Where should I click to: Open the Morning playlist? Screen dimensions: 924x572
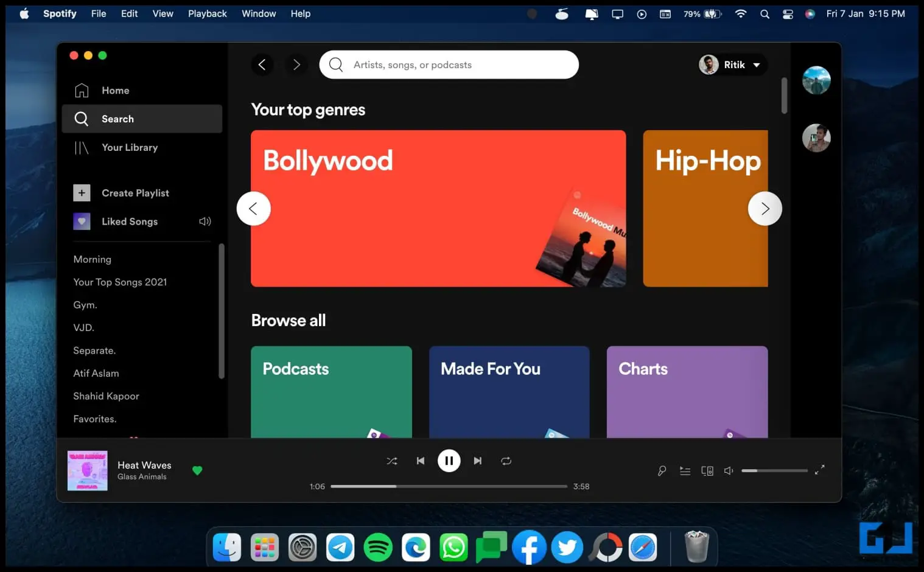click(x=93, y=259)
